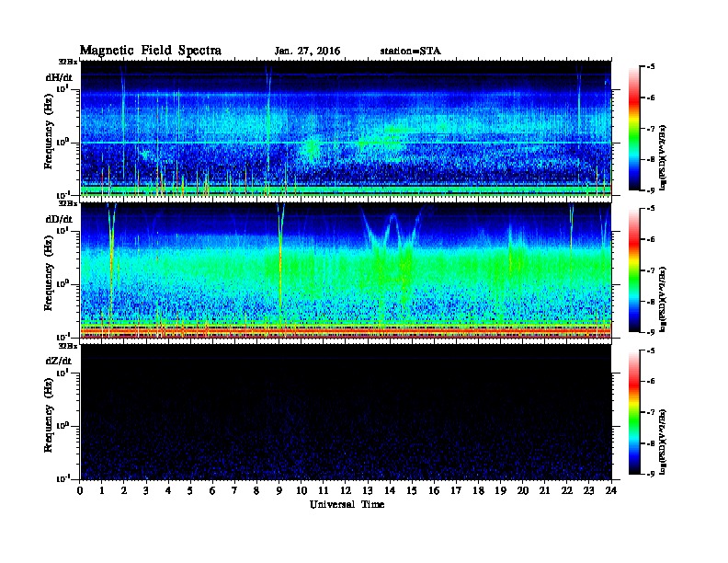Click the dH/dt spectrogram plot area
The width and height of the screenshot is (728, 563).
(x=346, y=128)
